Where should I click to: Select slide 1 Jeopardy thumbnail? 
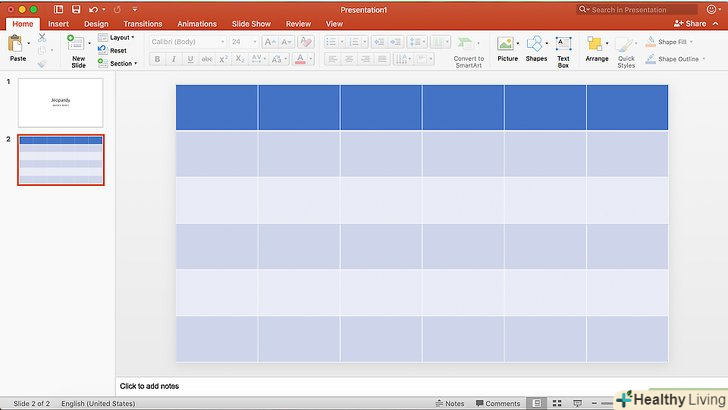[x=60, y=103]
